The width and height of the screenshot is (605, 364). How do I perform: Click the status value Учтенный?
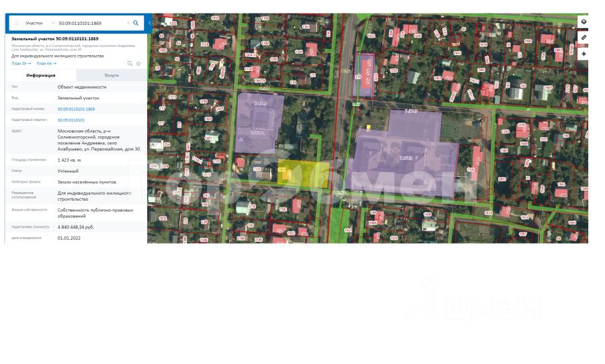point(68,171)
